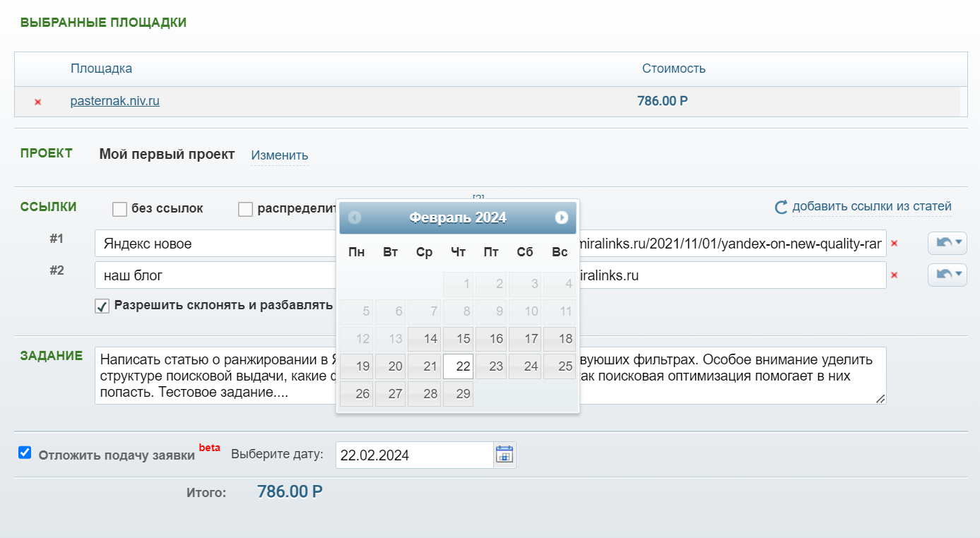Click добавить ссылки из статей link

872,207
